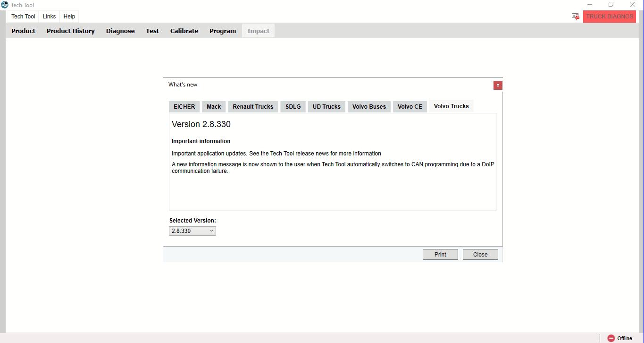Image resolution: width=644 pixels, height=343 pixels.
Task: Click the What's new dialog title
Action: pos(183,85)
